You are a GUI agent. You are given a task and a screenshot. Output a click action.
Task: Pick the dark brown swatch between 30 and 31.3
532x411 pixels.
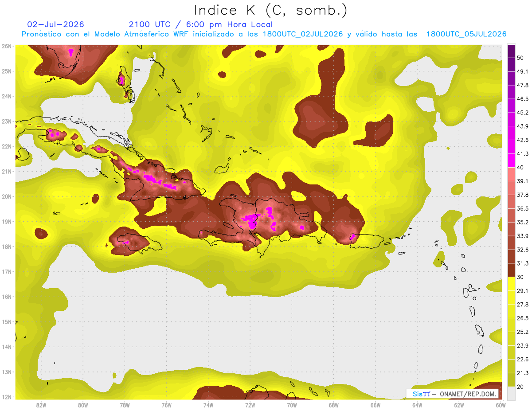(x=511, y=270)
